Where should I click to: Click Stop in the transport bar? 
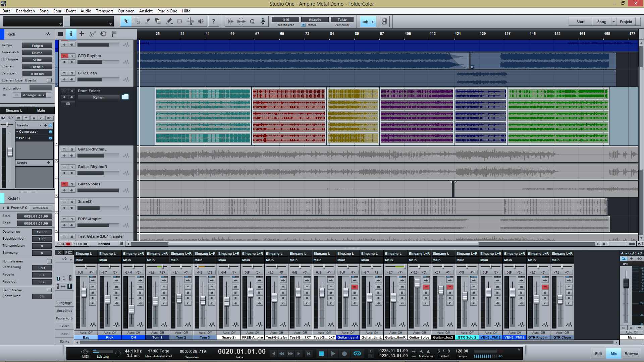[321, 353]
